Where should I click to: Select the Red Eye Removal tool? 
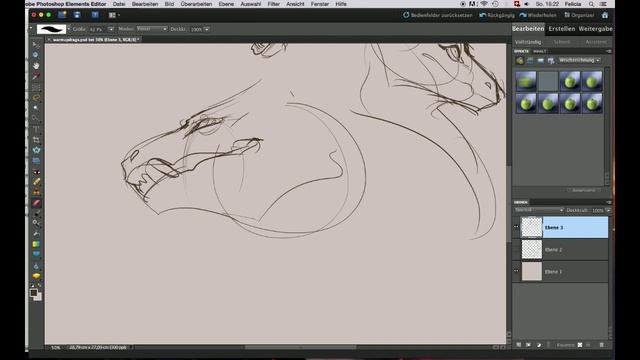36,171
